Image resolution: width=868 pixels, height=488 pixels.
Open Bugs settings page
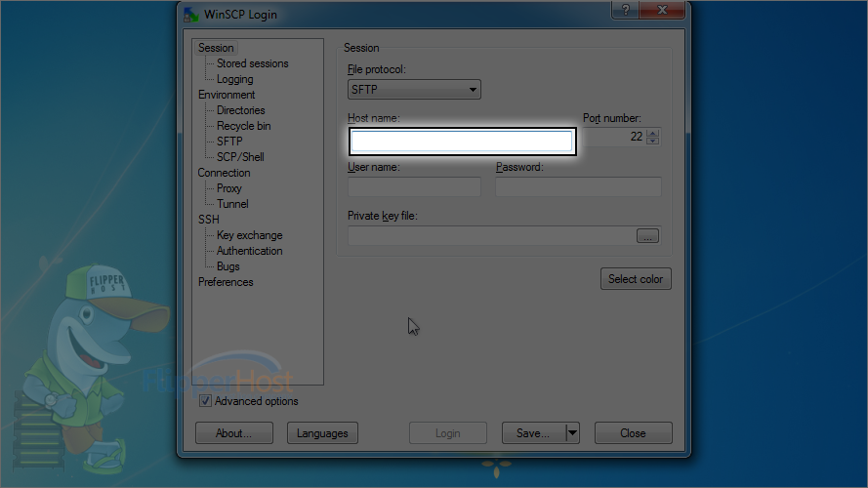click(x=228, y=266)
